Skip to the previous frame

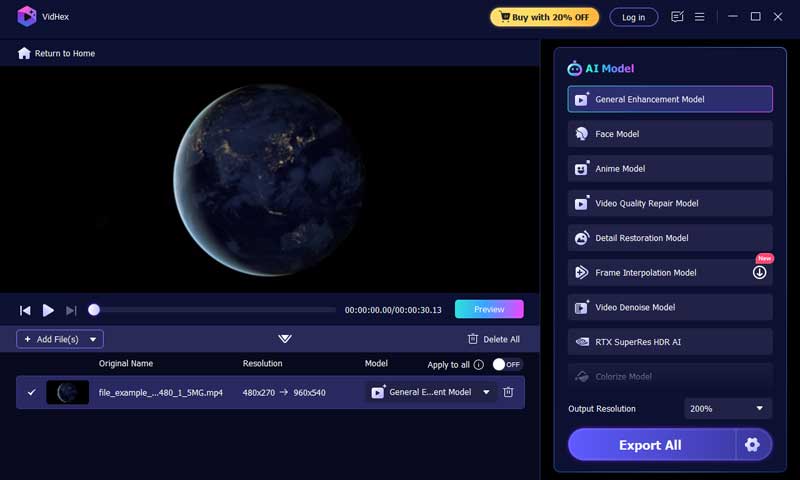click(25, 310)
